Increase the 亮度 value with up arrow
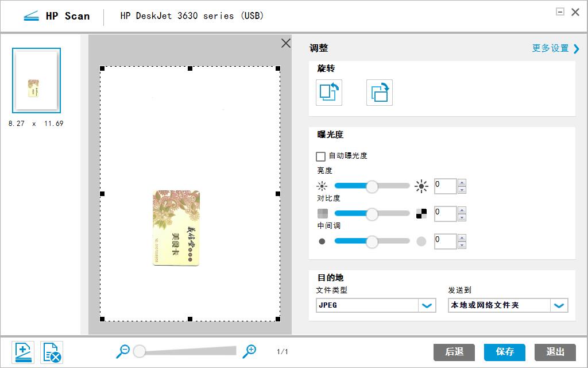 462,183
